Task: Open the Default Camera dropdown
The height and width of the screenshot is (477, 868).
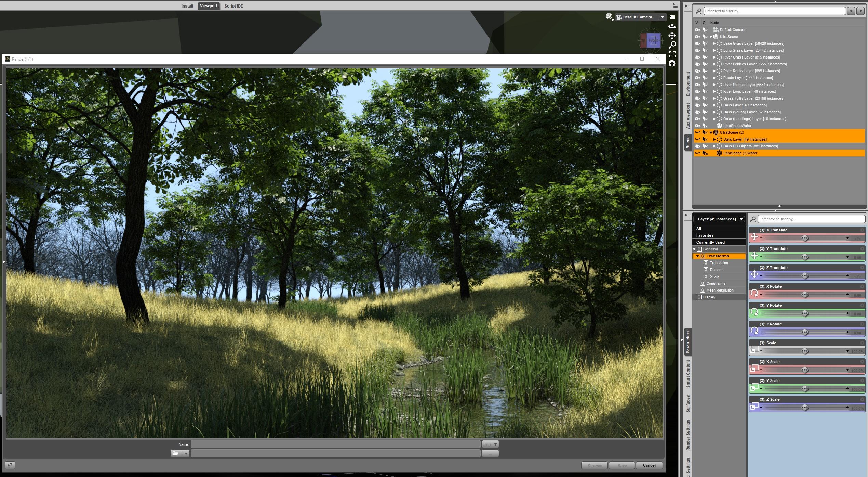Action: coord(662,17)
